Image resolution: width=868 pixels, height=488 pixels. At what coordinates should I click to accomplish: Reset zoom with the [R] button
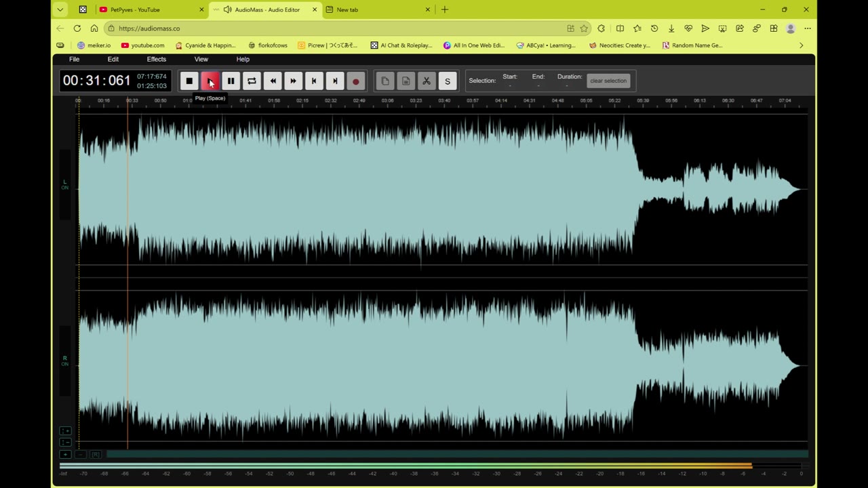click(96, 455)
